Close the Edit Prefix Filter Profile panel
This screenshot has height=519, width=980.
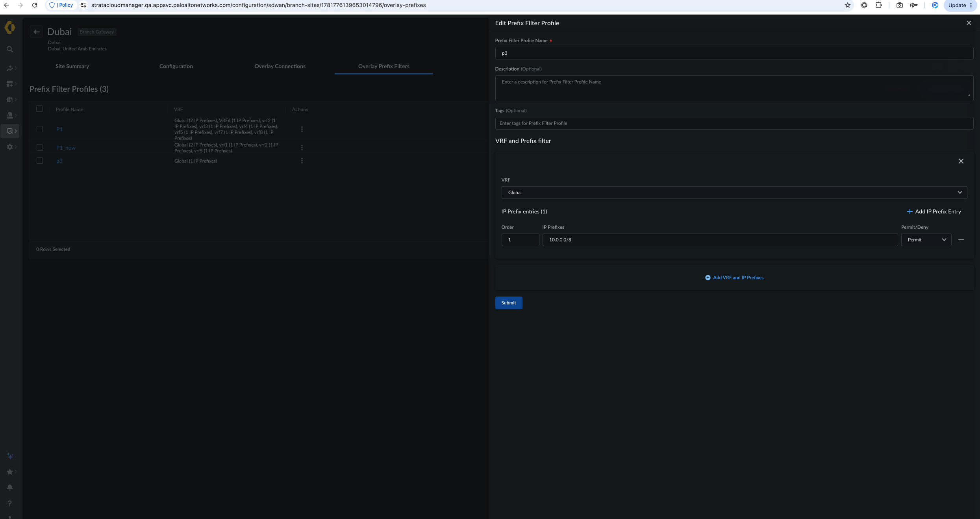969,23
